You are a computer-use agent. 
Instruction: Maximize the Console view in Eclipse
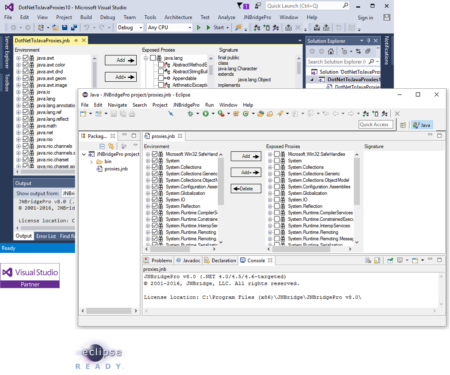tap(439, 260)
